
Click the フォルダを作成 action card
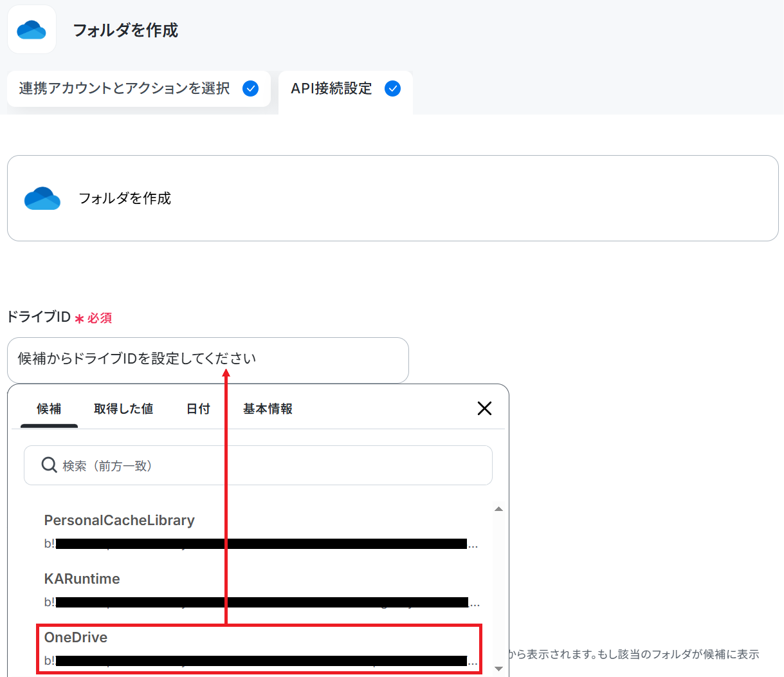tap(393, 198)
